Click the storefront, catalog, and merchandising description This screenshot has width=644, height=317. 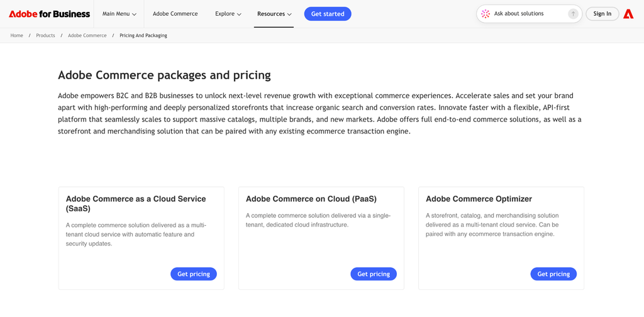pyautogui.click(x=492, y=225)
